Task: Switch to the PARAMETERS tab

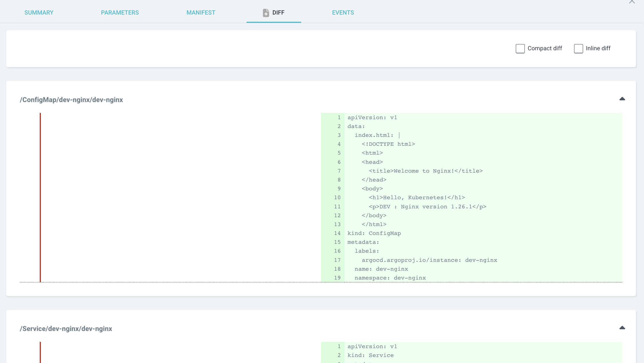Action: click(120, 13)
